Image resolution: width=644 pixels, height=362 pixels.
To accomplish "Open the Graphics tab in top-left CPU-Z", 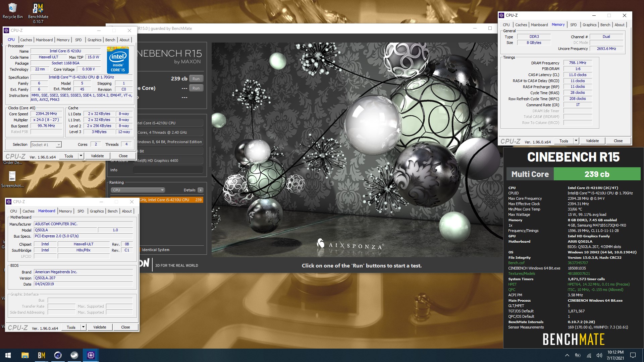I will [95, 40].
